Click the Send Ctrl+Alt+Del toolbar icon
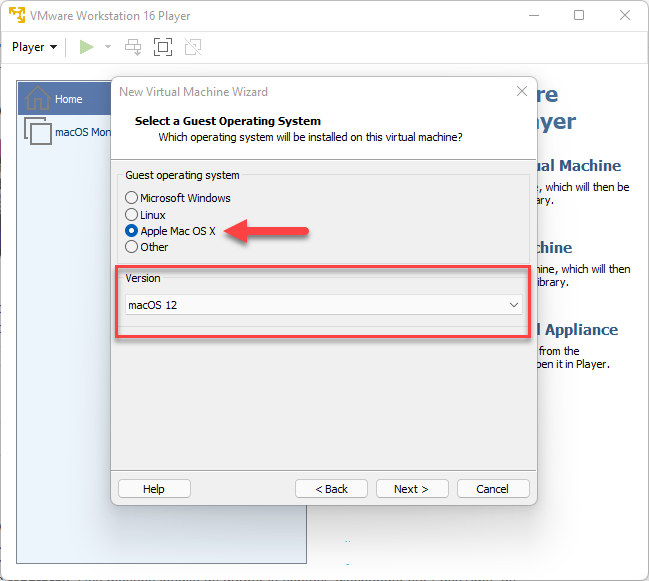Image resolution: width=649 pixels, height=581 pixels. [133, 47]
